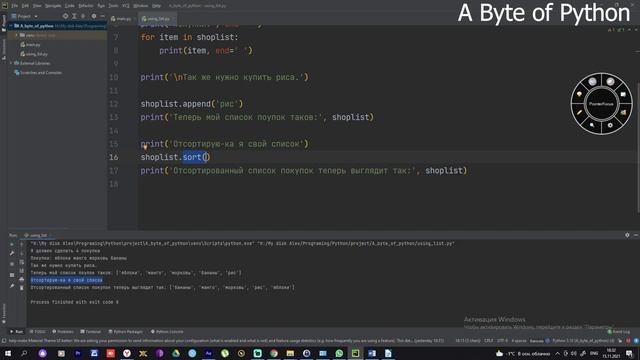This screenshot has width=640, height=360.
Task: Open Google Chrome from the taskbar
Action: pos(274,353)
